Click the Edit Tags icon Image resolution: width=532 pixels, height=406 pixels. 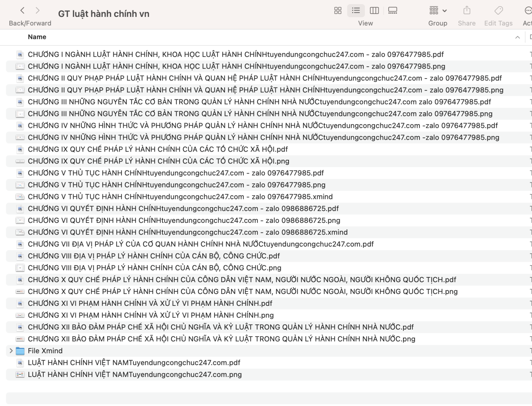click(x=499, y=10)
